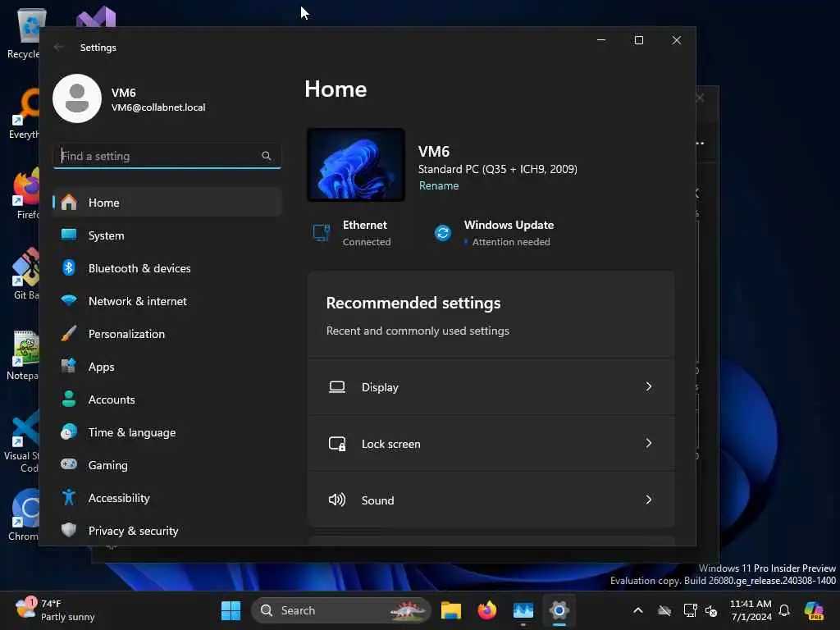Click the muted volume tray icon
This screenshot has height=630, width=840.
click(x=711, y=610)
